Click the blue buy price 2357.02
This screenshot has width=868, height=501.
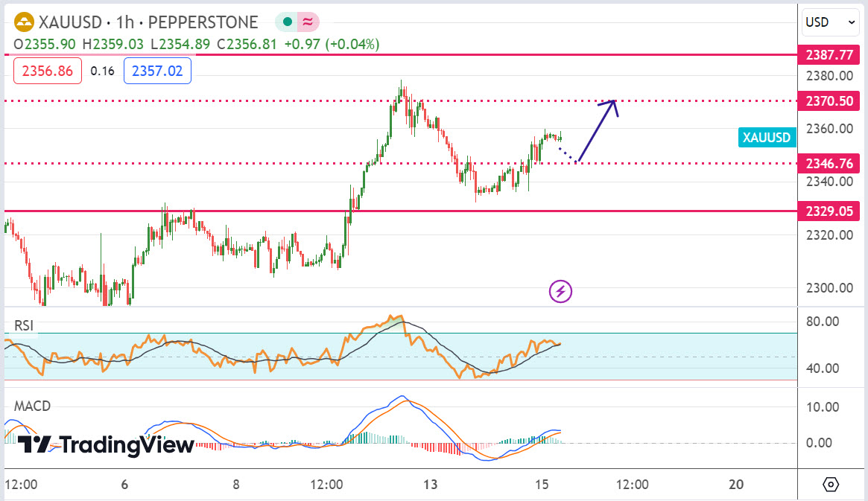[157, 71]
